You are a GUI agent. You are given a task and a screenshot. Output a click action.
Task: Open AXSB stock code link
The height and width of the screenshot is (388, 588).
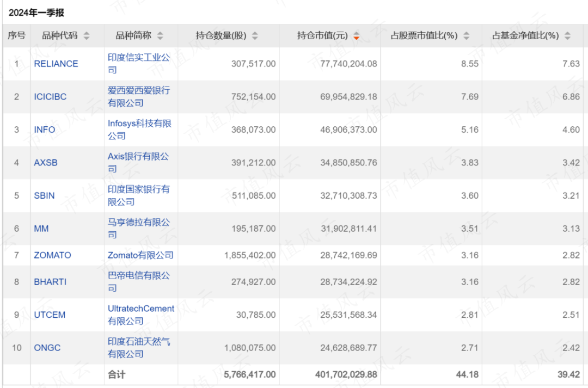[x=46, y=163]
